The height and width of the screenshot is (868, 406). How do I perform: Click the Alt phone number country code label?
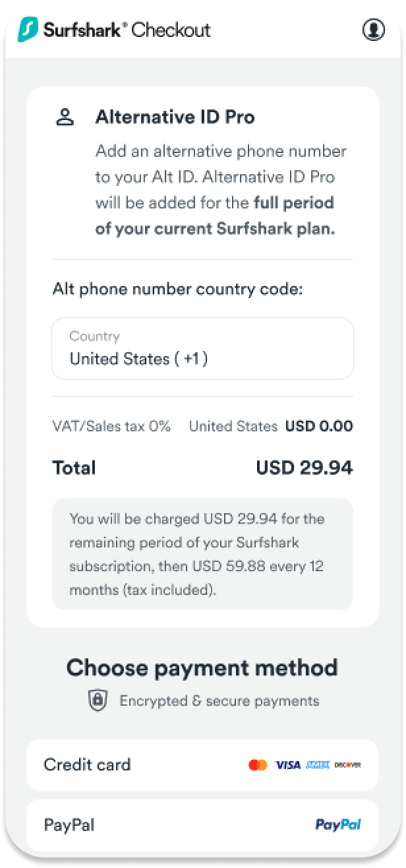pyautogui.click(x=177, y=289)
